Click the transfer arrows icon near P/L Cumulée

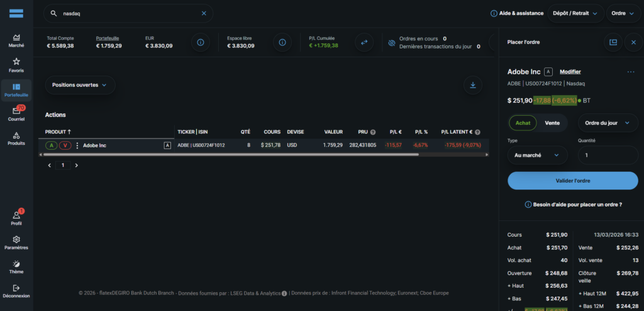click(x=364, y=42)
